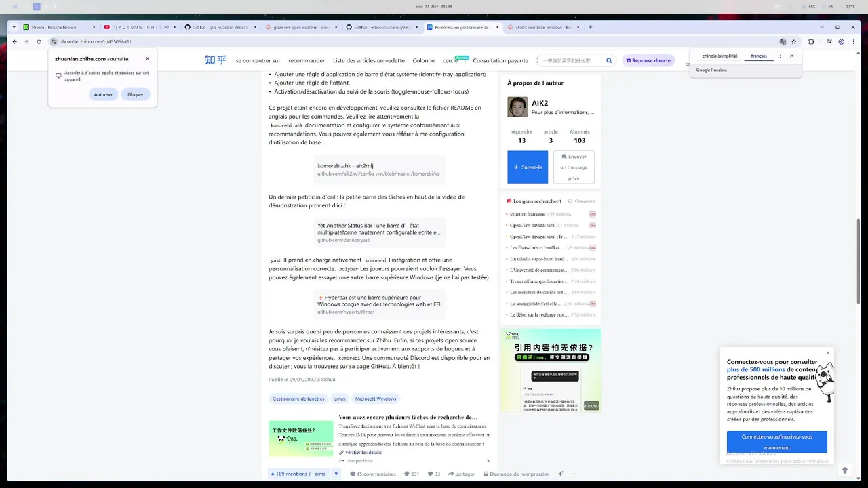Open 'Consultation payante' nav item
This screenshot has height=488, width=868.
(500, 60)
